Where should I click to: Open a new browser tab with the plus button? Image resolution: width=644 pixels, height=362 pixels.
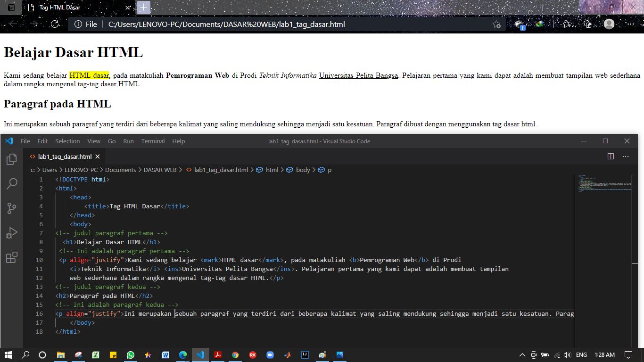click(144, 7)
